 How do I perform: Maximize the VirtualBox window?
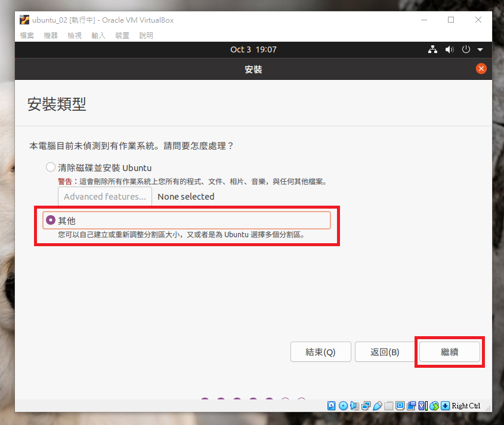tap(451, 20)
